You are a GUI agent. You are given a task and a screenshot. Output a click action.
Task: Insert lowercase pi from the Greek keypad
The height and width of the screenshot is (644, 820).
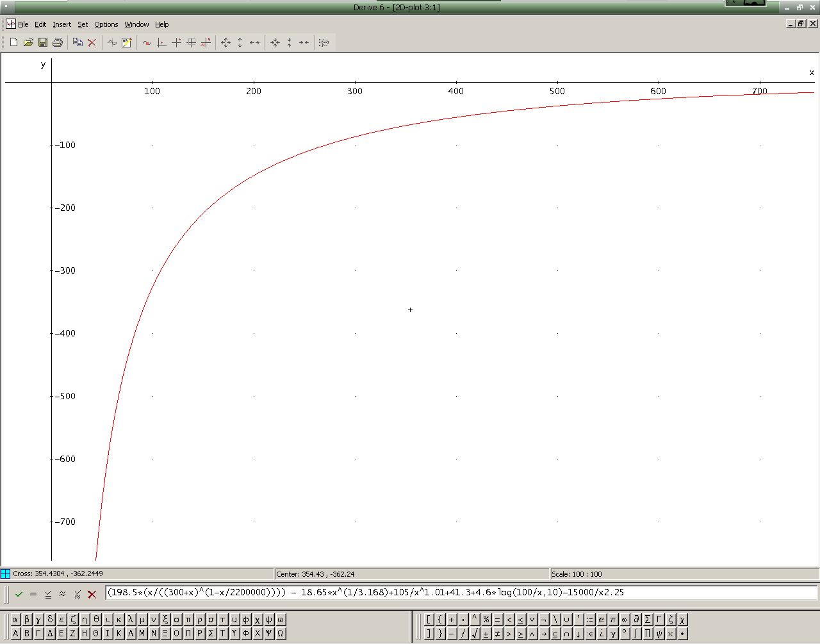tap(188, 620)
